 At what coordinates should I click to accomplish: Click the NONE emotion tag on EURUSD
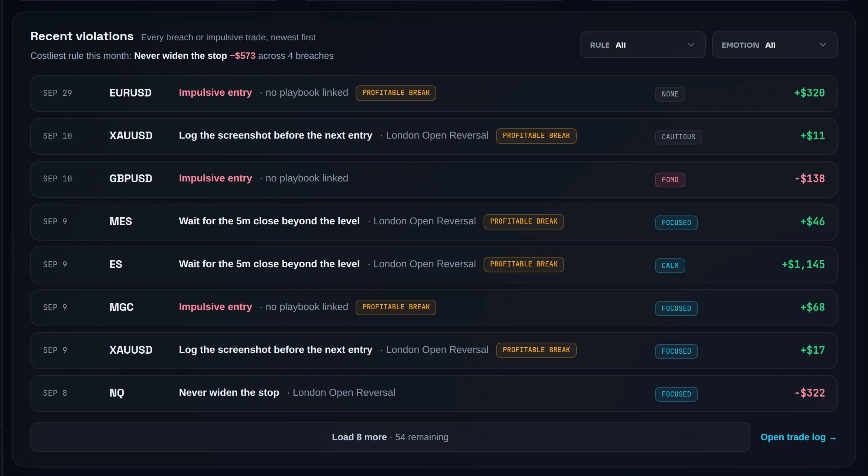[670, 94]
